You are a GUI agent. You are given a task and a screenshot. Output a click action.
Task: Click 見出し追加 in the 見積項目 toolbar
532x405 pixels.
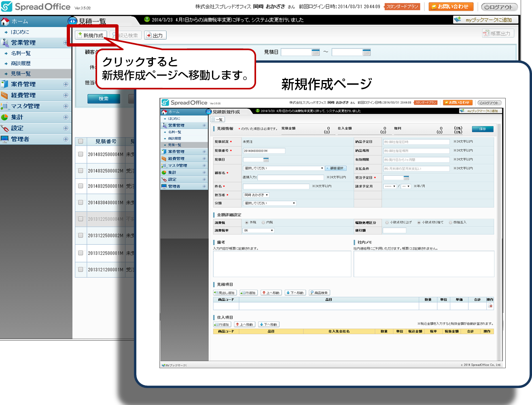225,293
